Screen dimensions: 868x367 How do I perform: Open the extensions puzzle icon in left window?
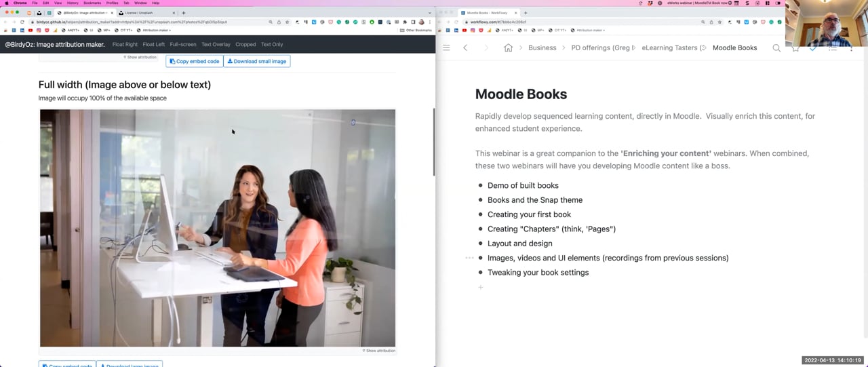pyautogui.click(x=404, y=22)
